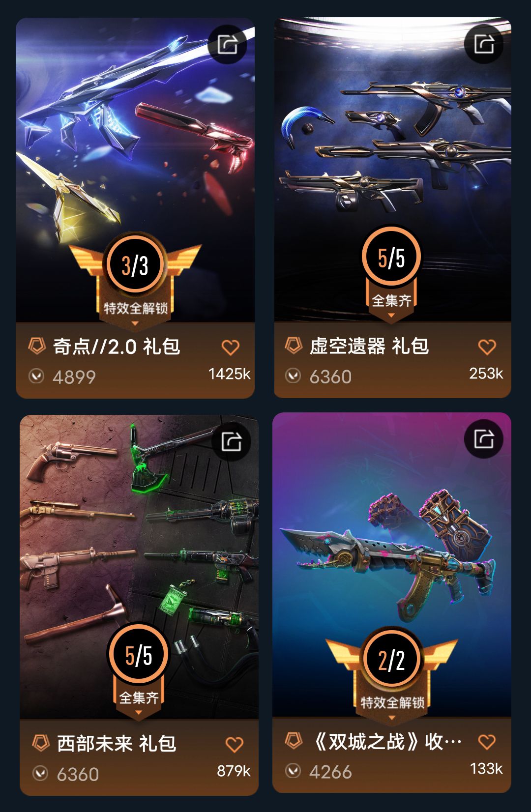Expand the 3/3 特效全解锁 badge
Screen dimensions: 531x812
click(135, 281)
